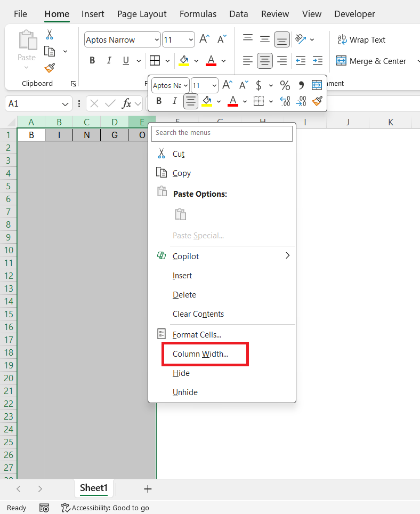This screenshot has height=514, width=420.
Task: Toggle mini toolbar Italic
Action: pos(175,101)
